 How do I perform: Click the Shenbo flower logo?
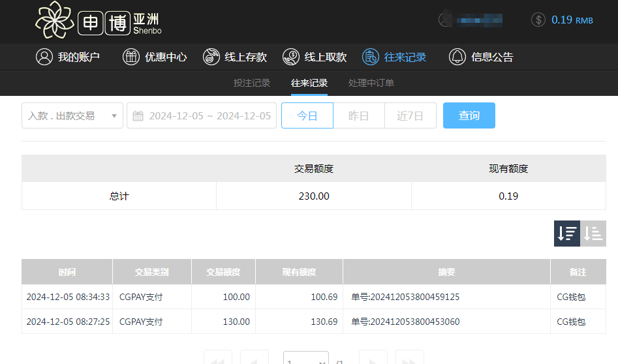click(x=55, y=20)
